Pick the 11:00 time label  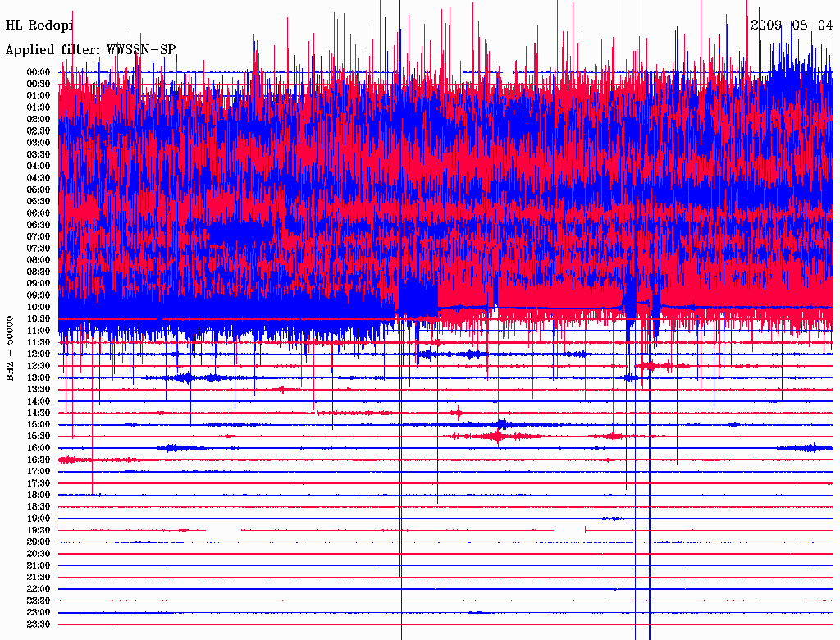coord(39,331)
